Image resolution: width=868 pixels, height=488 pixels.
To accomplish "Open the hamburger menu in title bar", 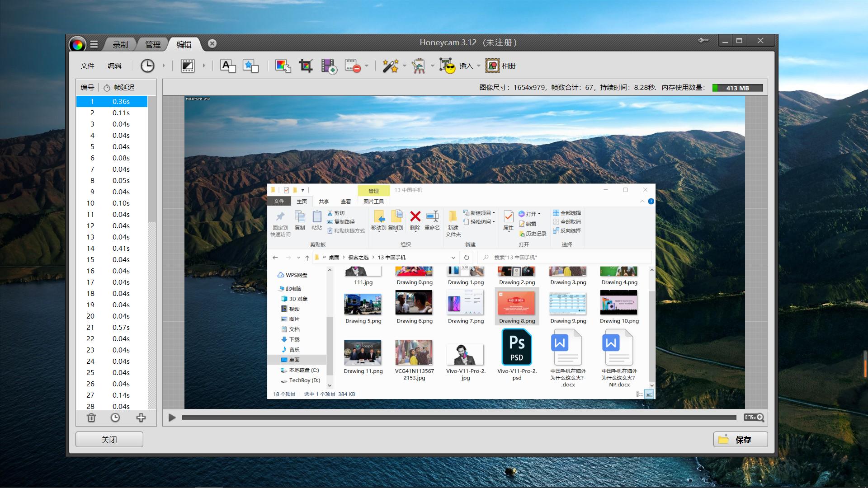I will coord(94,44).
